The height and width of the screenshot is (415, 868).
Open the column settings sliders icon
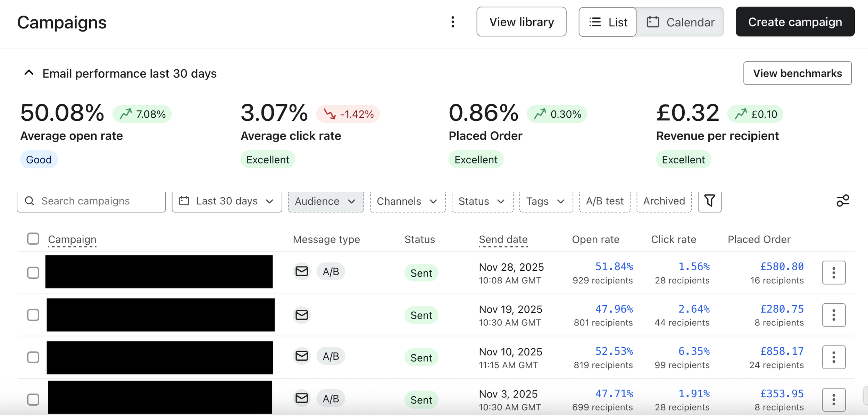[842, 201]
